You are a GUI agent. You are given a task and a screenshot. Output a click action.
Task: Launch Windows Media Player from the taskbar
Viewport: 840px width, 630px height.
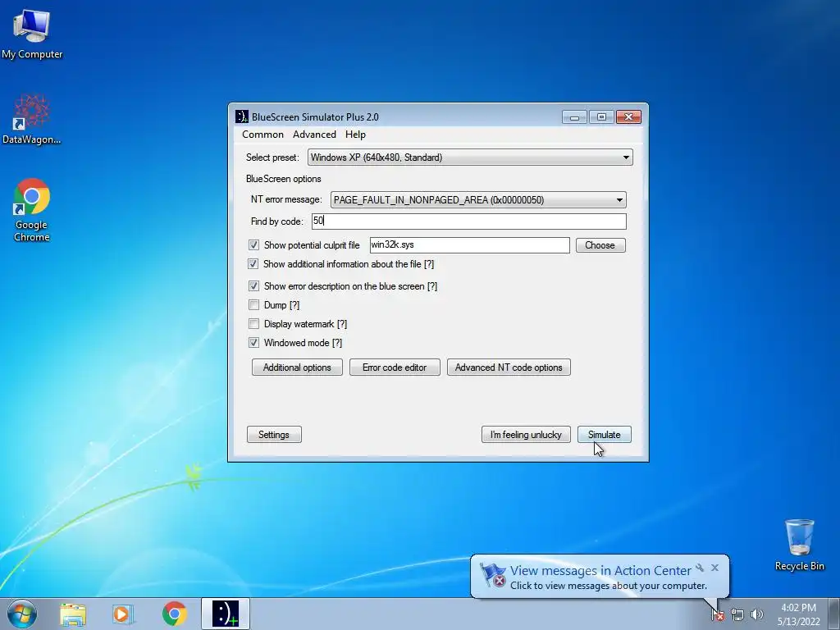pos(122,614)
